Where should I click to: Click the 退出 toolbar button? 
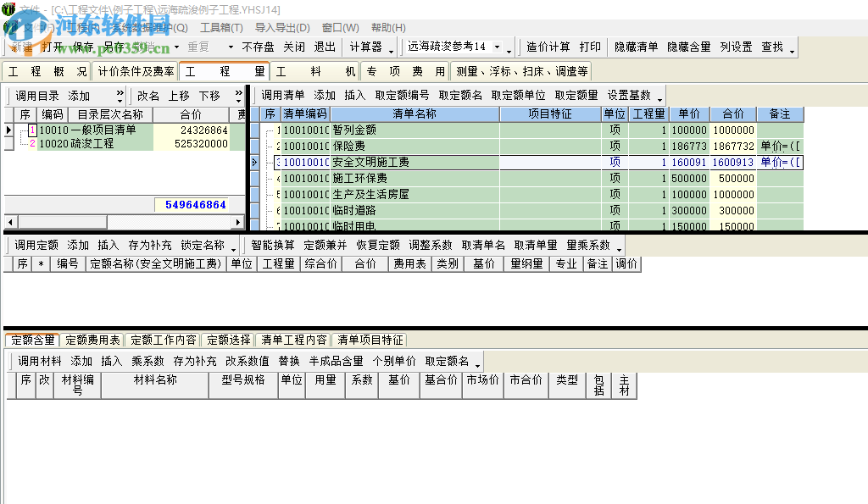coord(325,47)
